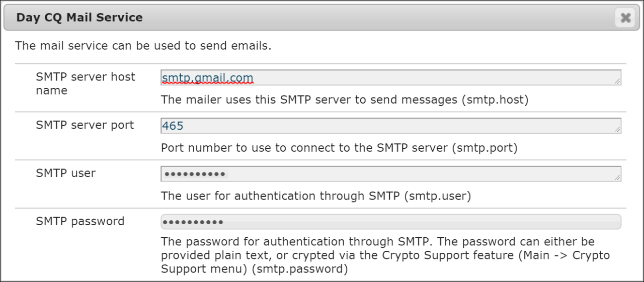Click the '(smtp.password)' property name text
The image size is (644, 282).
click(301, 269)
